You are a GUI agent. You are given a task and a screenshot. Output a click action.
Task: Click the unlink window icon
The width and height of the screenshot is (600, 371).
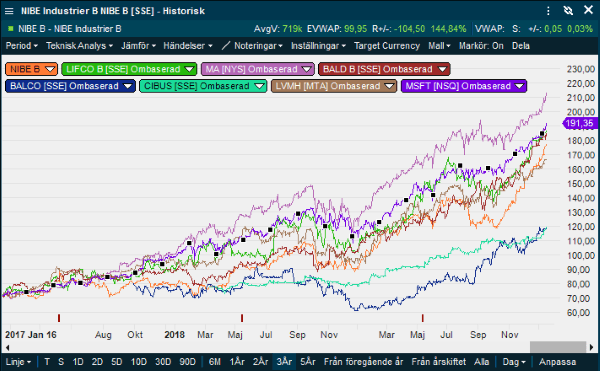pos(568,10)
